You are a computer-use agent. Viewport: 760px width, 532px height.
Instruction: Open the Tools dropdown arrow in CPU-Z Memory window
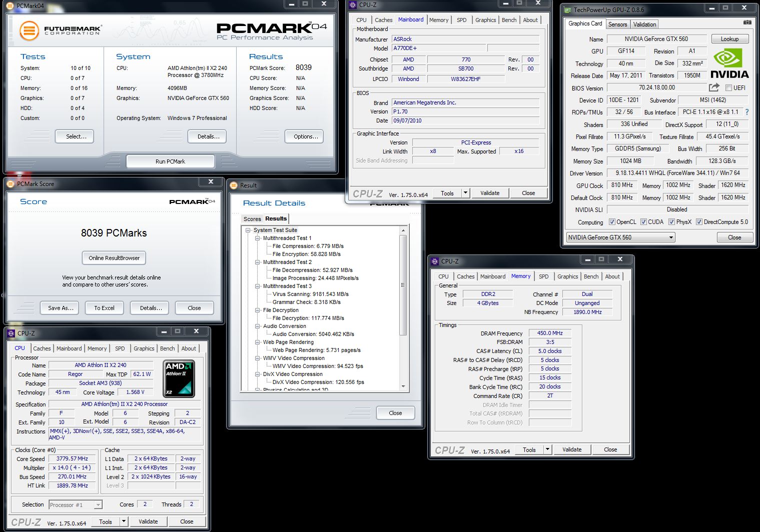click(x=547, y=449)
